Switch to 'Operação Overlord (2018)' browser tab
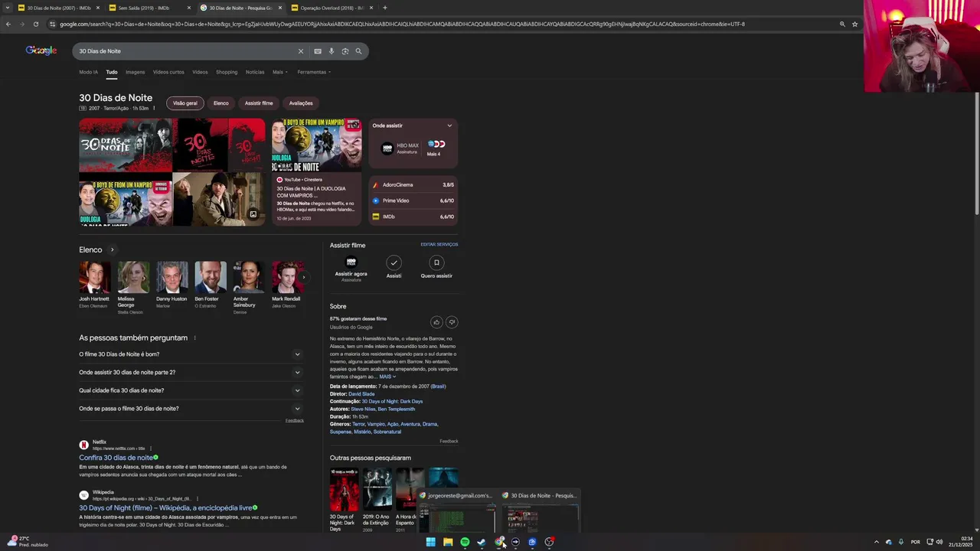The image size is (980, 551). click(x=332, y=8)
